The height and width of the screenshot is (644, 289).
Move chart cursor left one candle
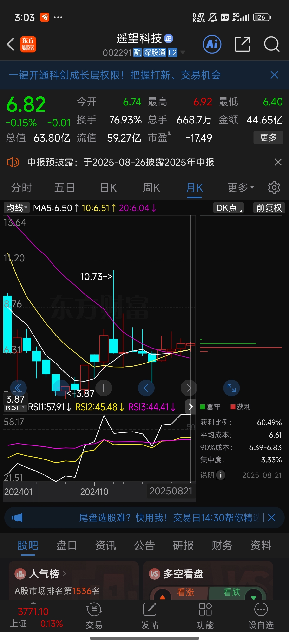point(146,388)
